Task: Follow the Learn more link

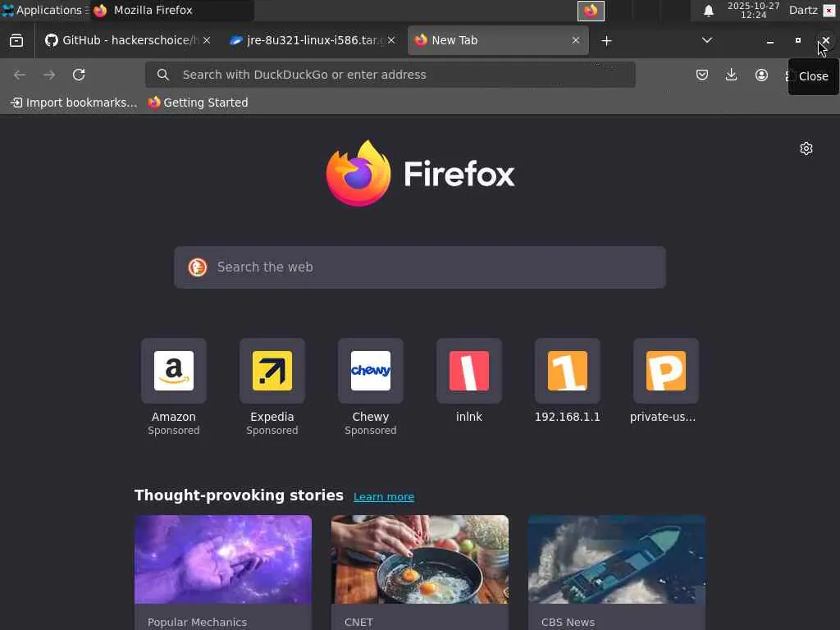Action: 384,496
